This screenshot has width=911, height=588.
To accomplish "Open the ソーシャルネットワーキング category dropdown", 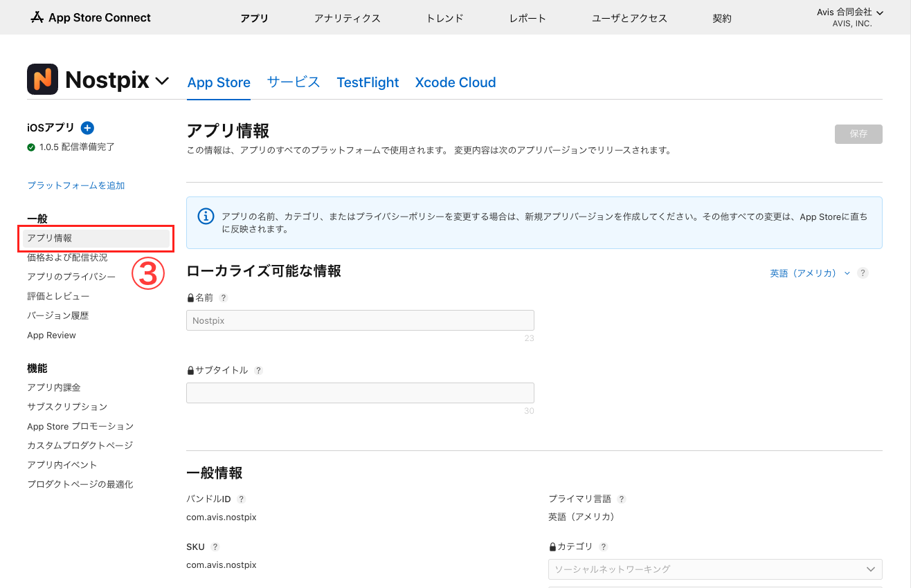I will pos(715,569).
